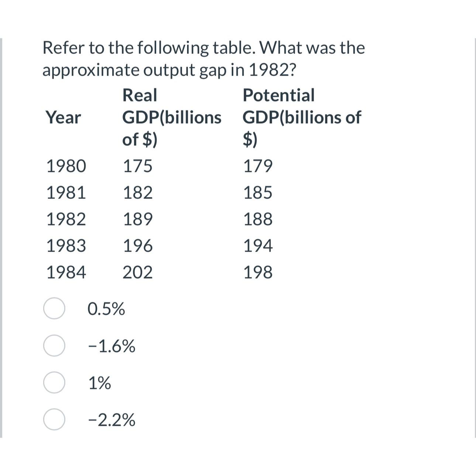Image resolution: width=476 pixels, height=476 pixels.
Task: Mark the 1% radio option circle
Action: [54, 383]
